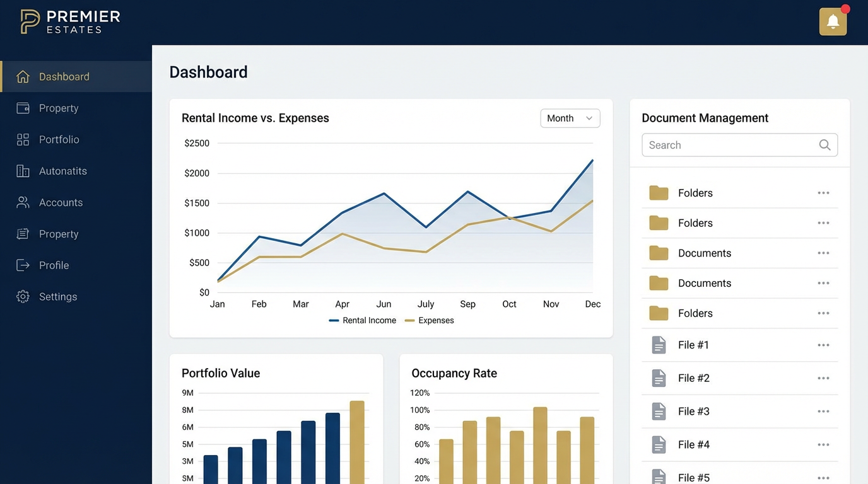
Task: Open the Autonatits building icon
Action: [21, 171]
